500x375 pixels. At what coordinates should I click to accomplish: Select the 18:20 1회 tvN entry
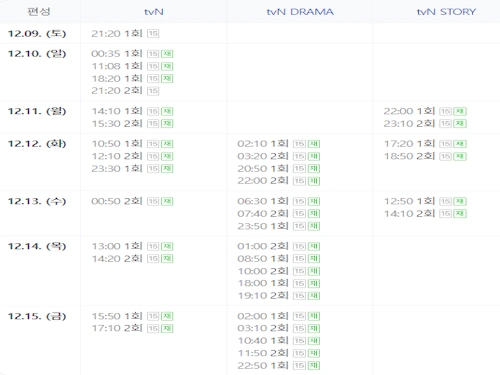pyautogui.click(x=117, y=78)
